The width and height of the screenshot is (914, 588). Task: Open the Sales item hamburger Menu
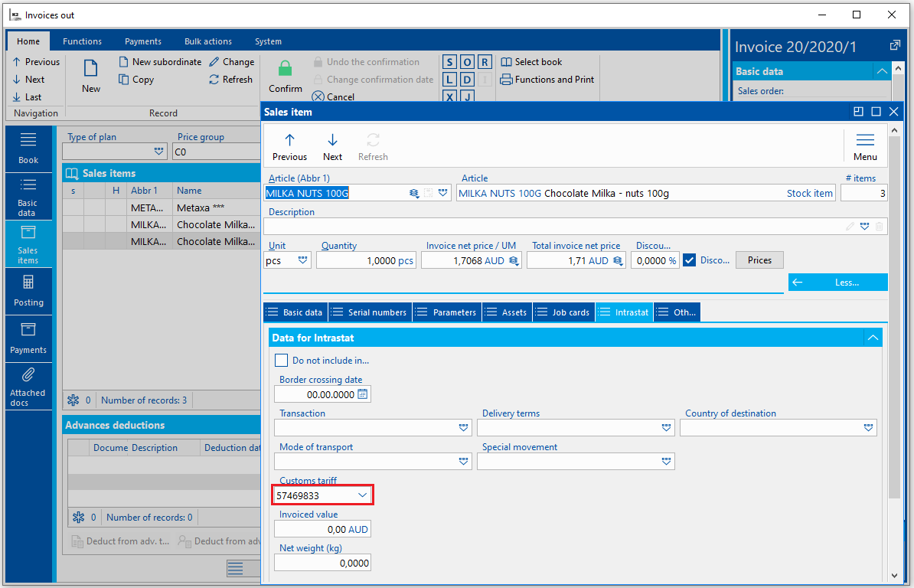865,147
